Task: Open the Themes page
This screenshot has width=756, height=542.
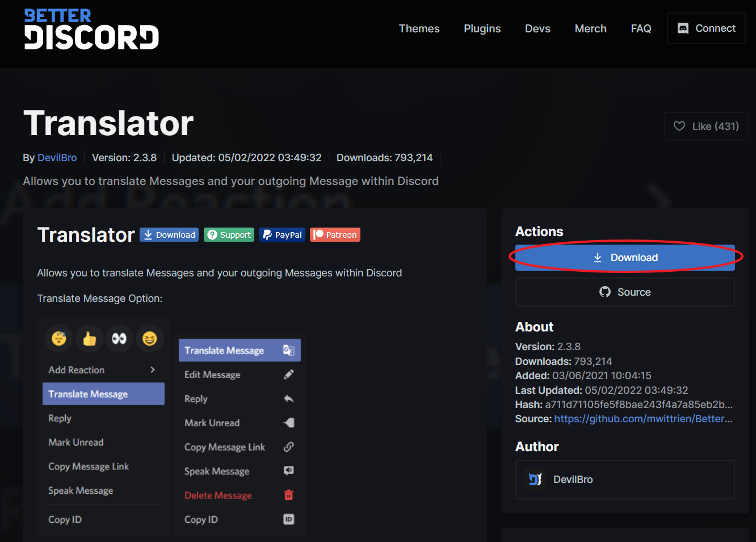Action: pos(419,28)
